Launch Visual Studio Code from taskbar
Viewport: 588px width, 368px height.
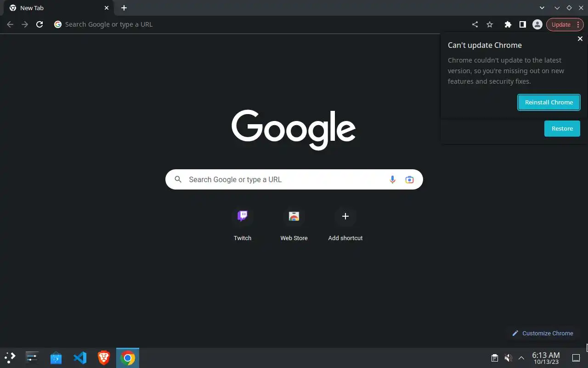coord(80,357)
